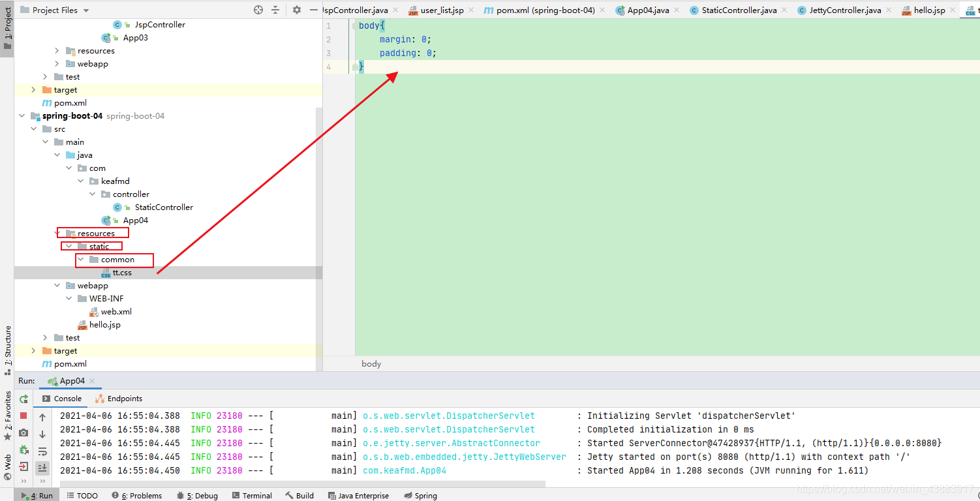This screenshot has height=501, width=980.
Task: Click down arrow in console toolbar
Action: (x=42, y=434)
